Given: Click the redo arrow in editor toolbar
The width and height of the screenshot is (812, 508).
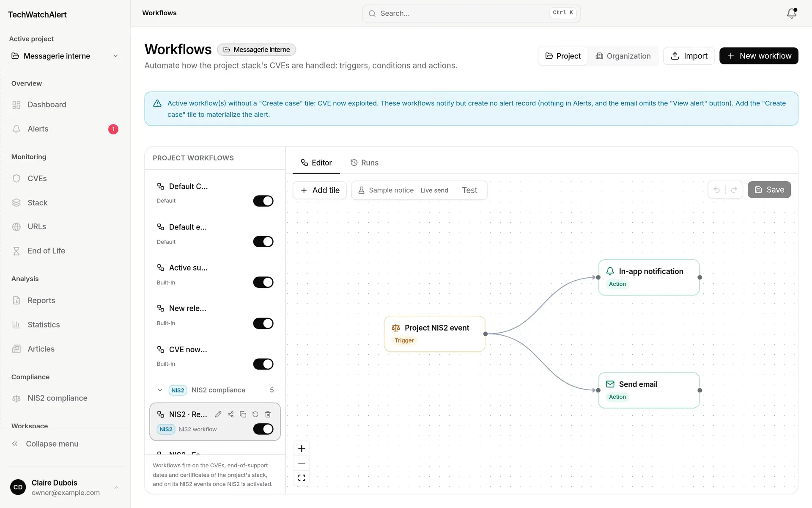Looking at the screenshot, I should [x=734, y=190].
